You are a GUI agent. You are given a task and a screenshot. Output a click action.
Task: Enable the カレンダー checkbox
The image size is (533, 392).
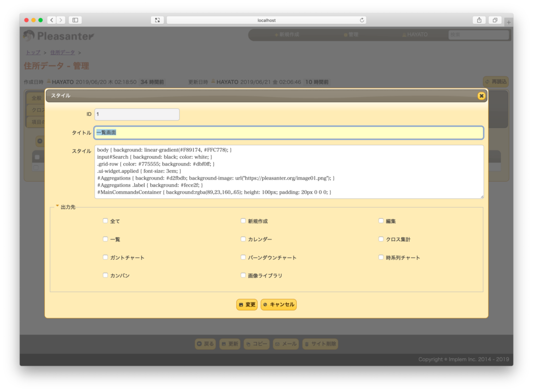[243, 239]
